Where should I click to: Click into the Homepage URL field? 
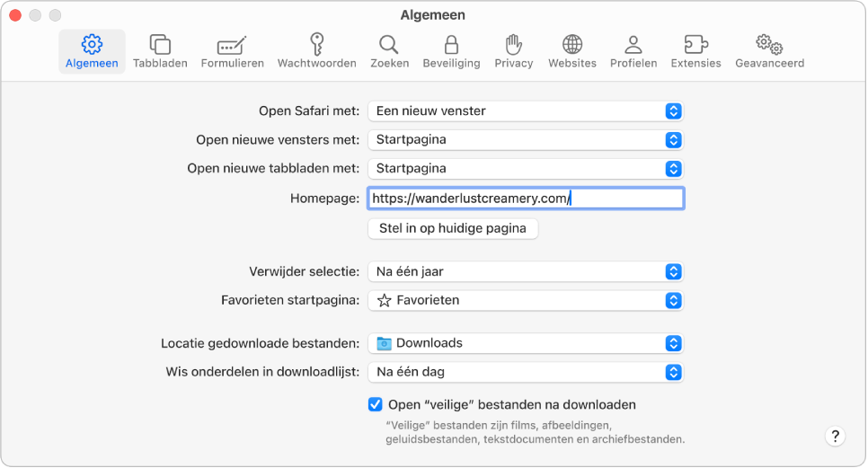(526, 199)
